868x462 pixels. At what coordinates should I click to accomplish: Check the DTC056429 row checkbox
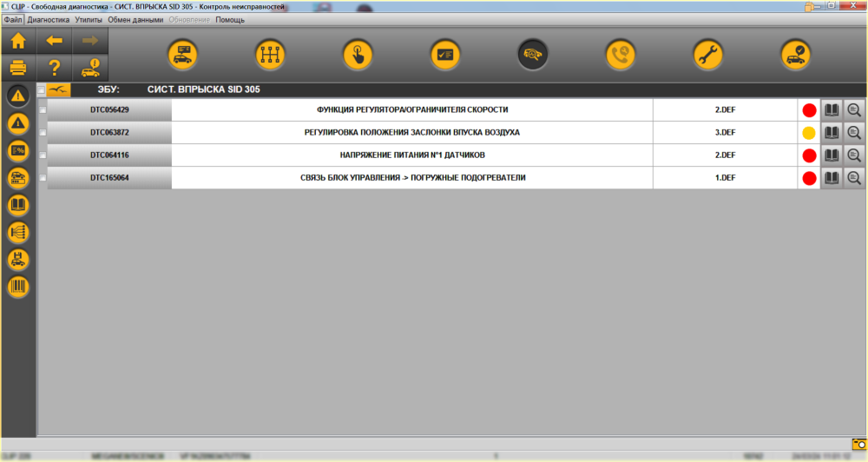pos(43,109)
